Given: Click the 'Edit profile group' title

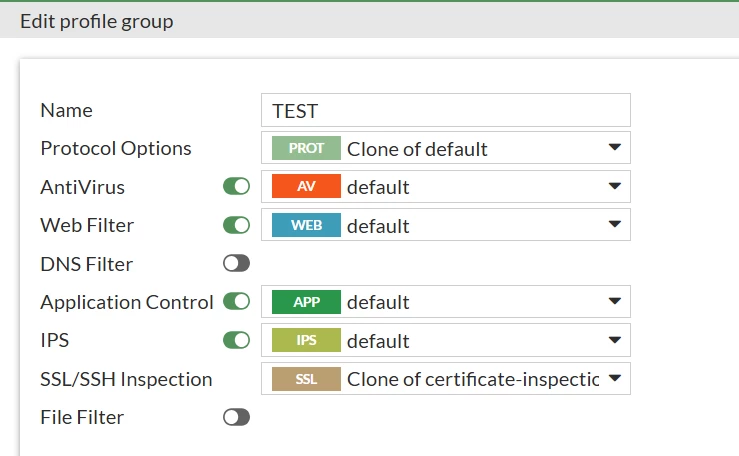Looking at the screenshot, I should [97, 22].
